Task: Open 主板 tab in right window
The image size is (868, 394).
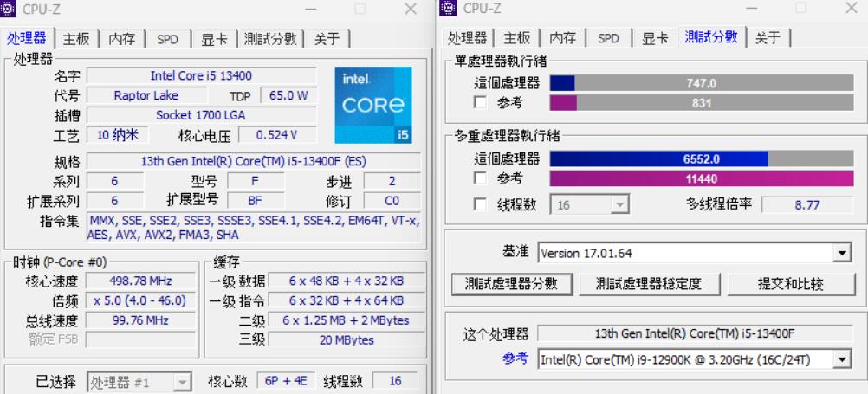Action: click(517, 38)
